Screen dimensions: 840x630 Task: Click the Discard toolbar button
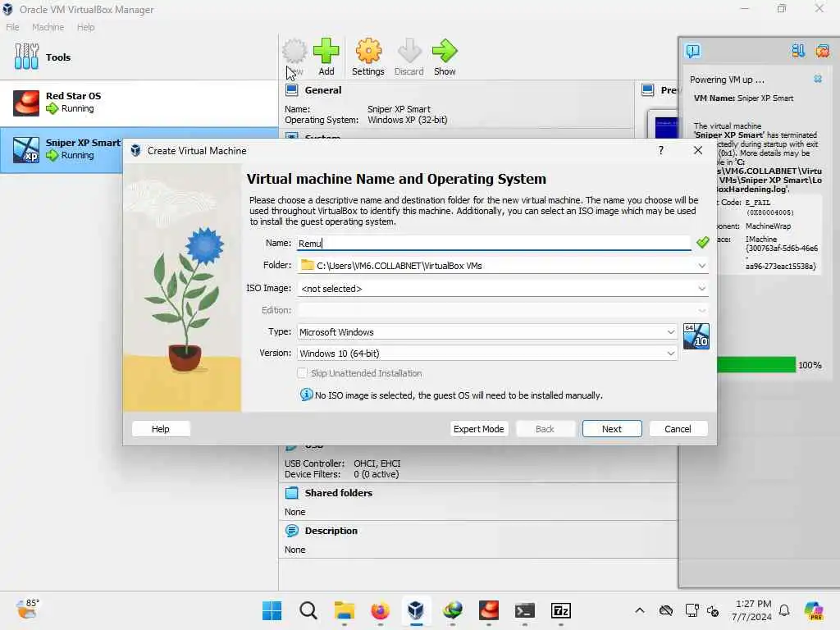point(409,57)
